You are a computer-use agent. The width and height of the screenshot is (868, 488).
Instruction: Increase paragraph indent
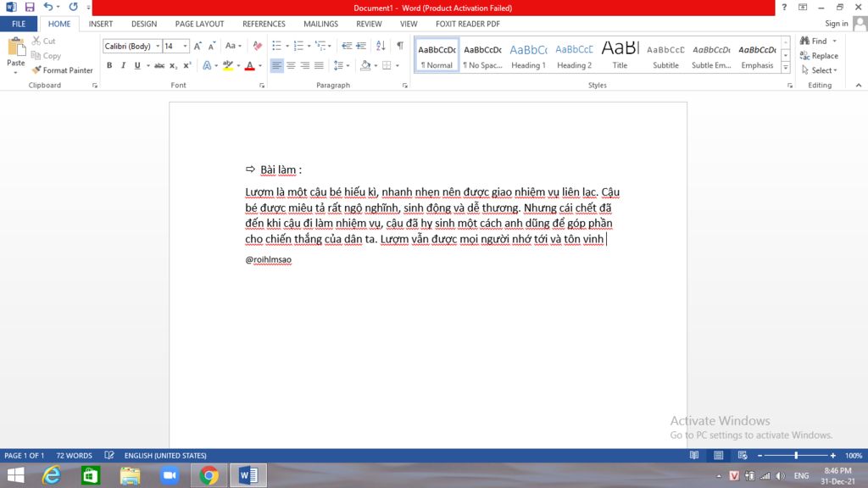361,46
